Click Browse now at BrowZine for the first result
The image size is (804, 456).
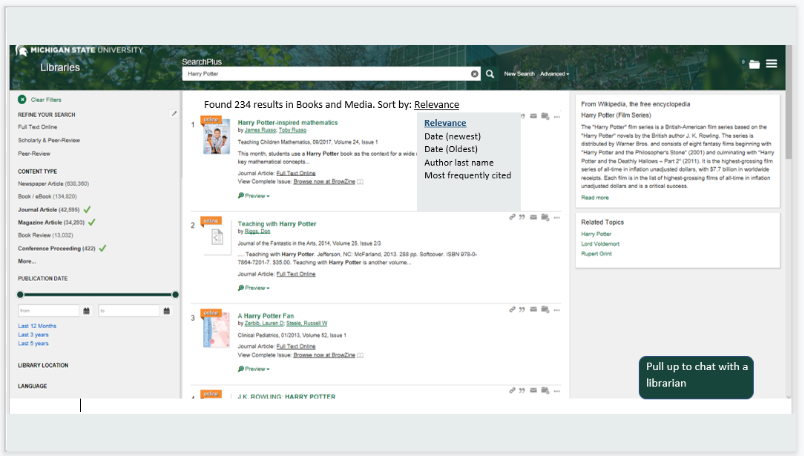[324, 182]
